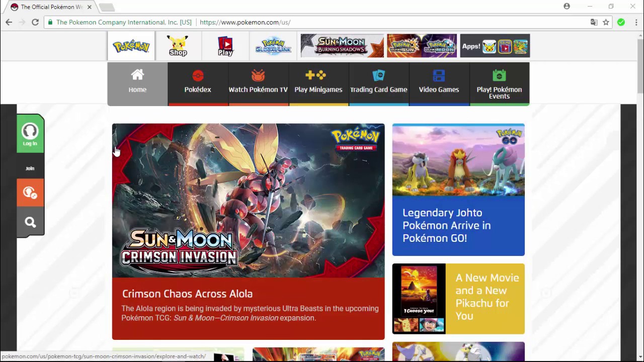Open the sidebar search magnifier
Screen dimensions: 644x362
(30, 222)
